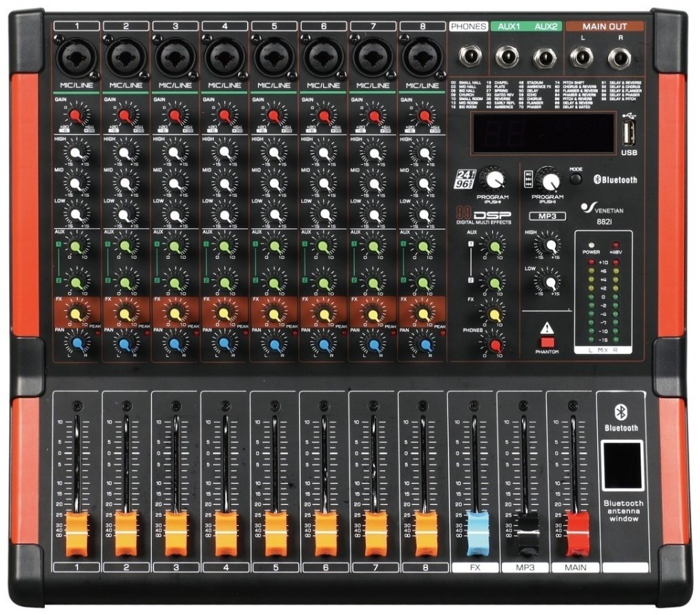Click the Bluetooth symbol above the antenna window
This screenshot has height=615, width=700.
[621, 412]
